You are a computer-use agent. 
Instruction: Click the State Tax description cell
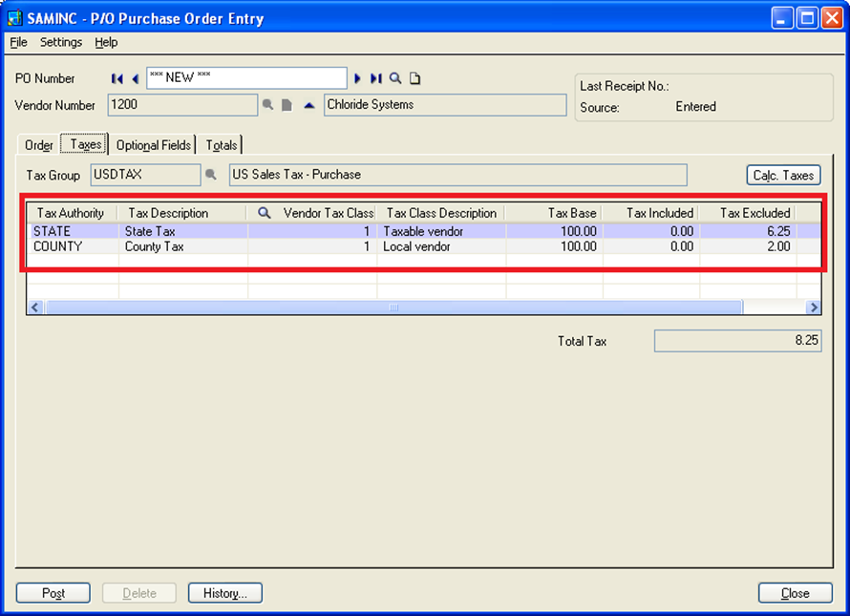pos(183,231)
